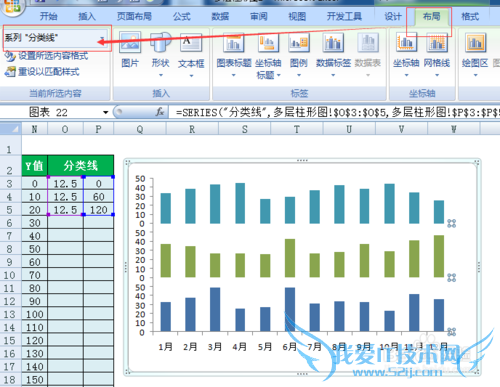
Task: Select column P header
Action: pos(98,129)
